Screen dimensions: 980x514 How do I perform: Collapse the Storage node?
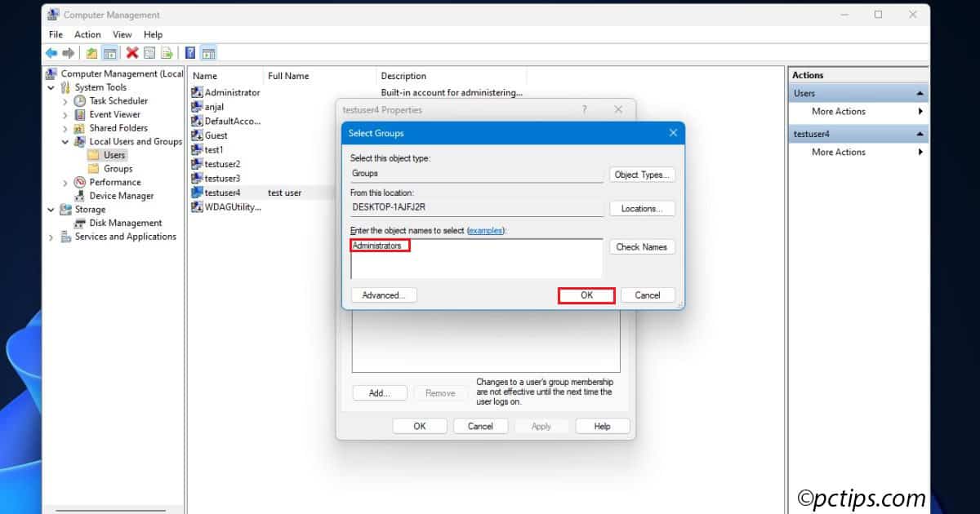pos(51,210)
